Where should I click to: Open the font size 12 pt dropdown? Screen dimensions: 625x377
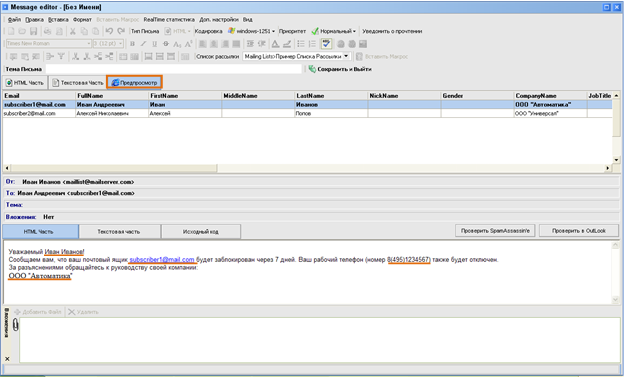[120, 43]
